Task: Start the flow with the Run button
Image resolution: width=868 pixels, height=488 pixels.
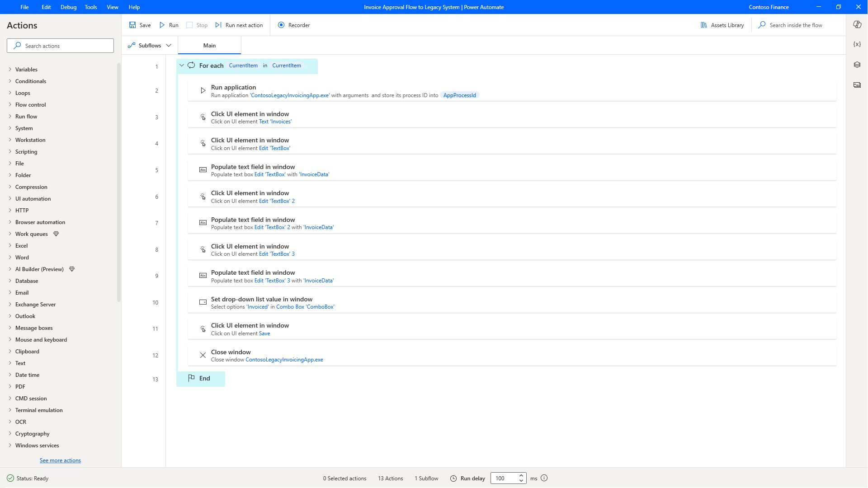Action: (x=169, y=25)
